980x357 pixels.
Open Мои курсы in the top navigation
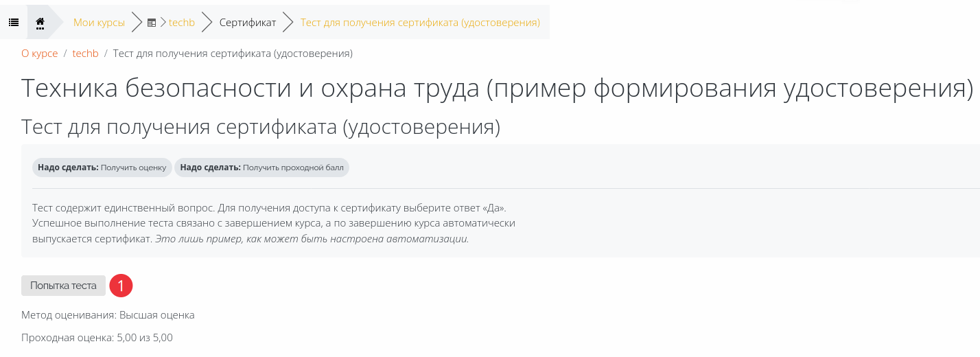pos(99,23)
